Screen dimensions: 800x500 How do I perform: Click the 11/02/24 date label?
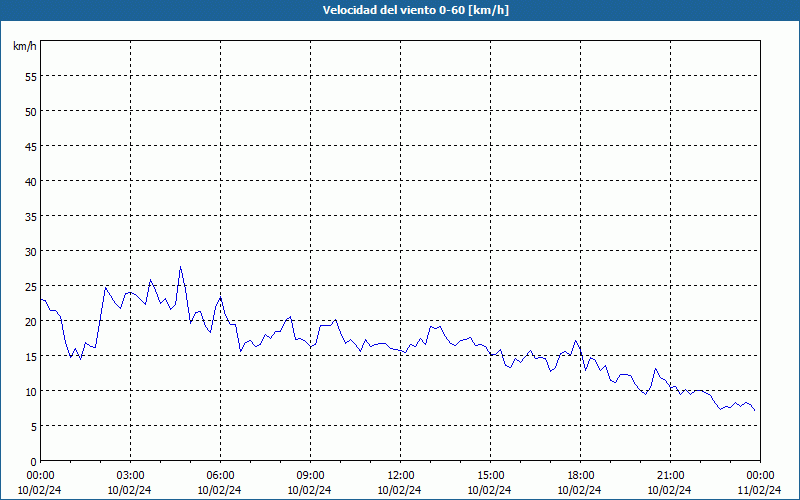760,490
